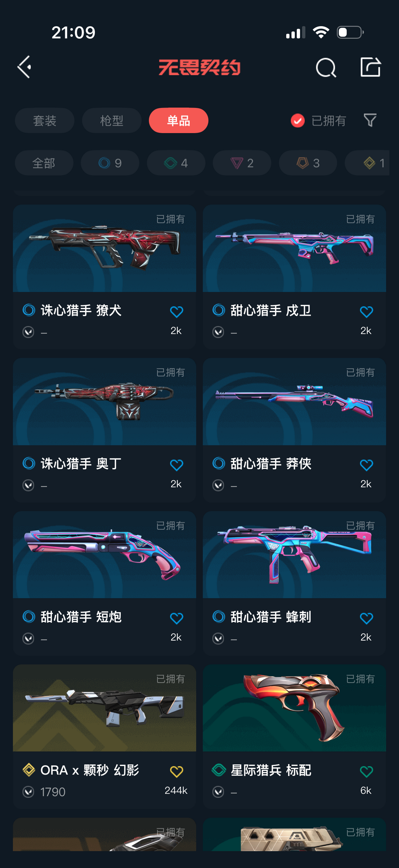This screenshot has height=868, width=399.
Task: Choose the 全部 filter button
Action: coord(44,163)
